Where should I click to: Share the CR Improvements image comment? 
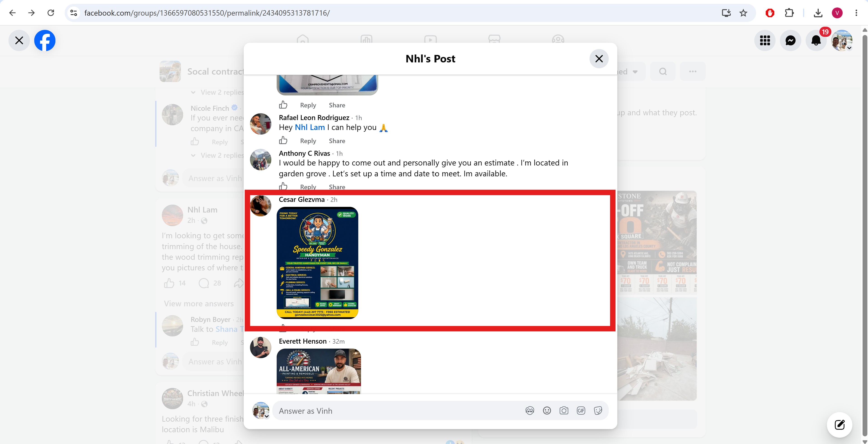[x=337, y=105]
